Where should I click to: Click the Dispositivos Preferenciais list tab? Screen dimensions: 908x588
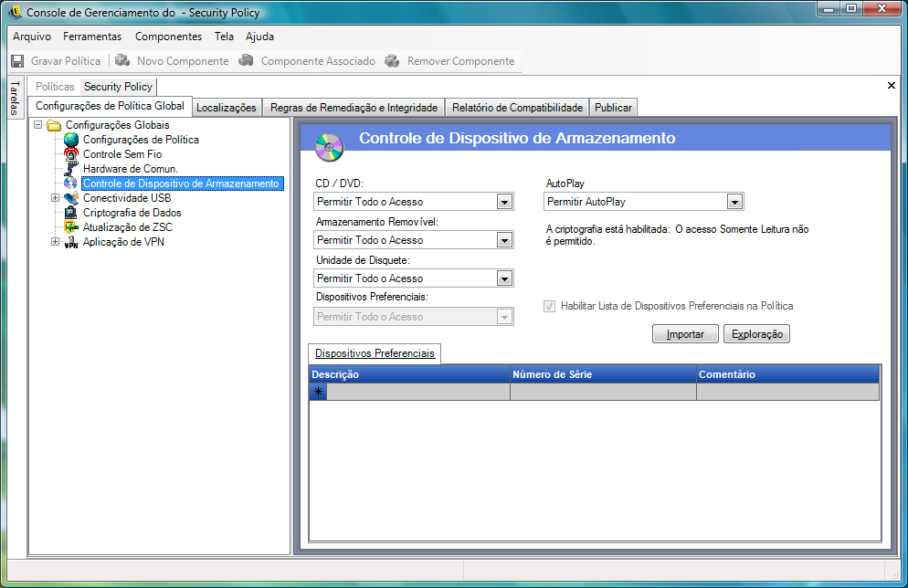point(375,353)
